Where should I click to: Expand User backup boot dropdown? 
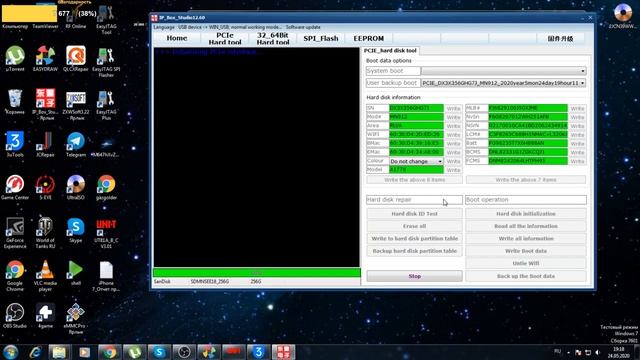(583, 83)
